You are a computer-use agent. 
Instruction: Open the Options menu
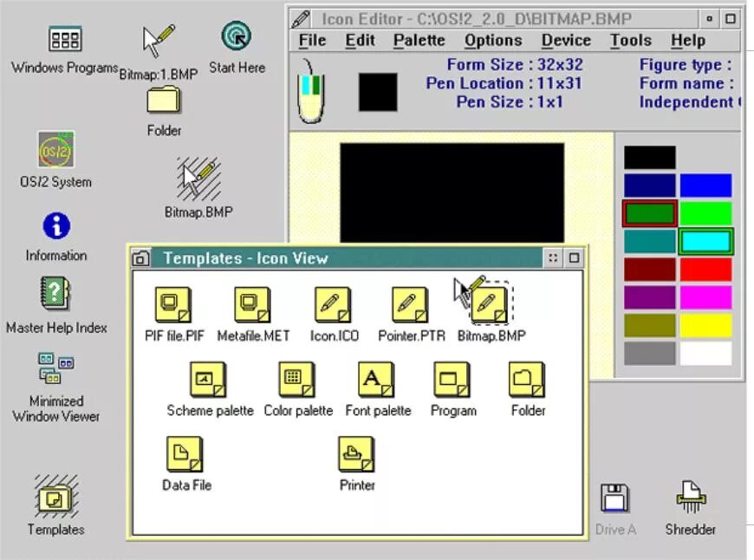(493, 41)
